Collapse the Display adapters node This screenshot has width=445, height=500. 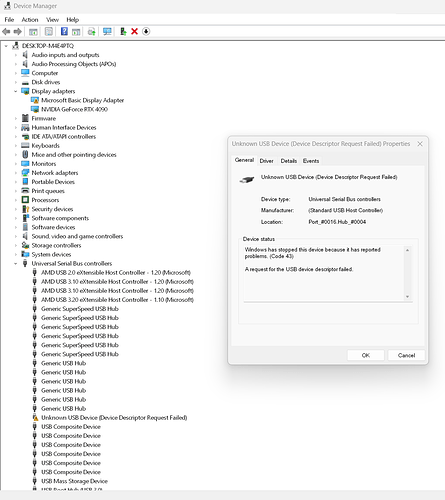[x=15, y=91]
